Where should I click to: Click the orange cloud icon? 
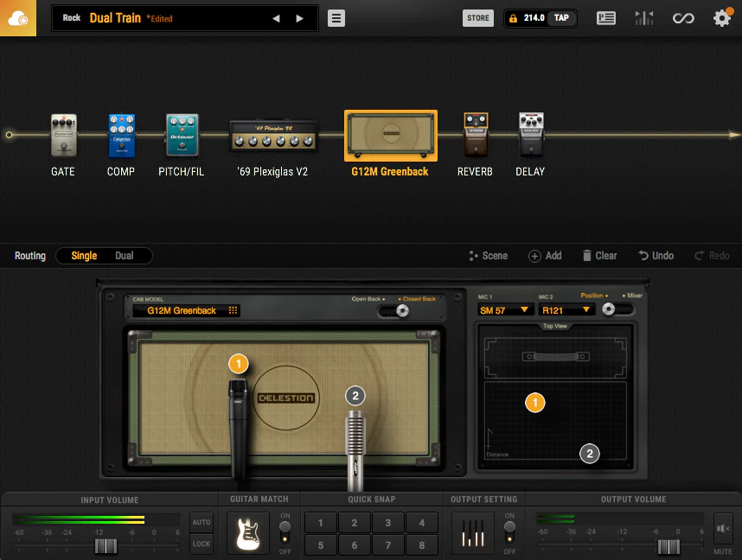(18, 18)
